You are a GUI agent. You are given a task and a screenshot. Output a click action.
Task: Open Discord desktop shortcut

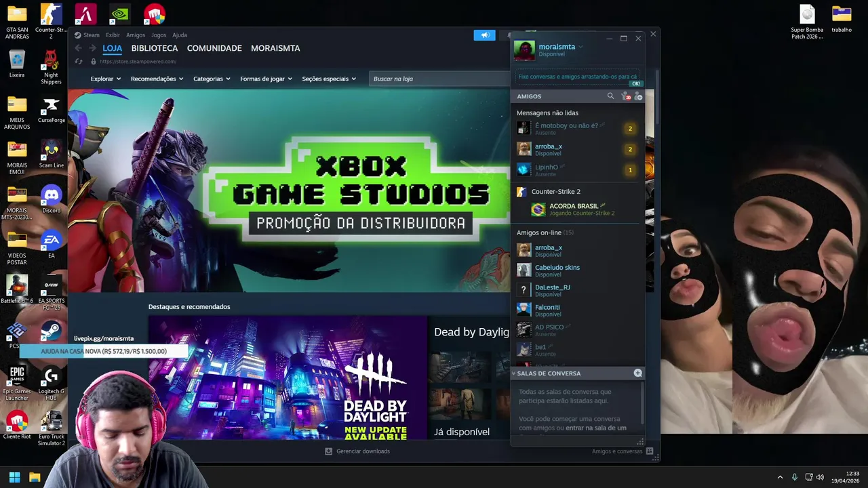tap(52, 199)
